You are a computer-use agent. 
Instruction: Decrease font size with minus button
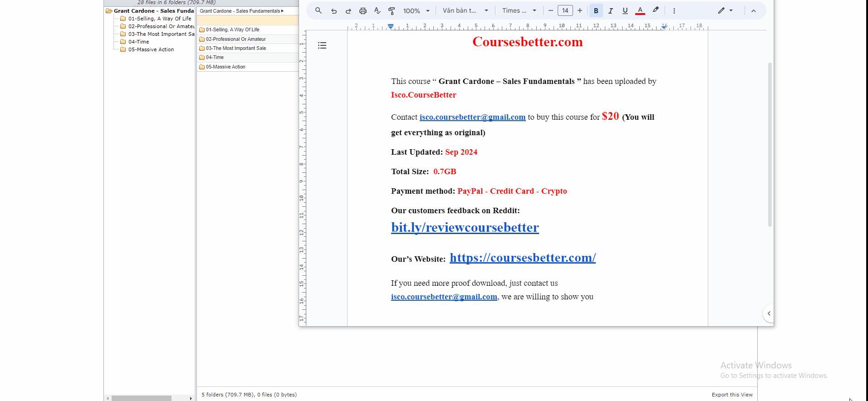551,10
